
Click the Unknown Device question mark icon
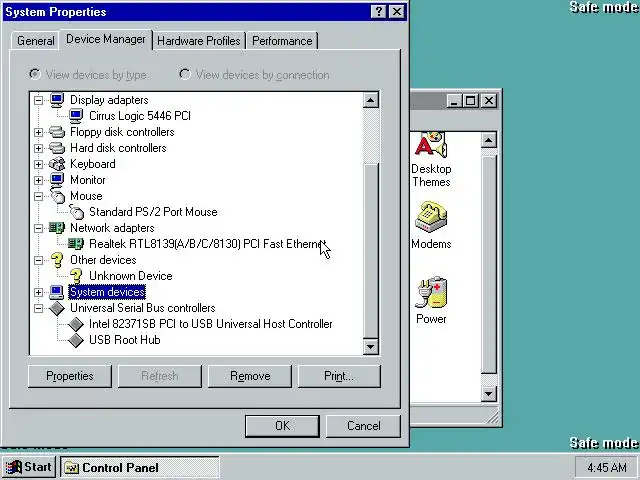[76, 276]
